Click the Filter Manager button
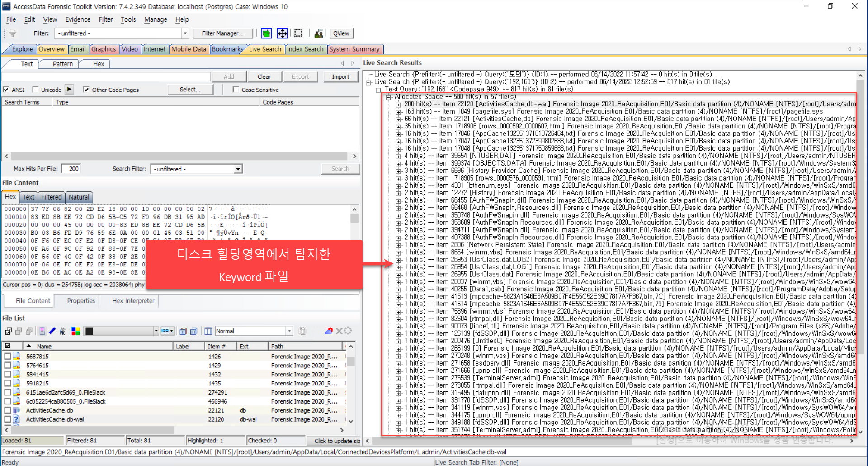This screenshot has height=466, width=868. pos(222,33)
